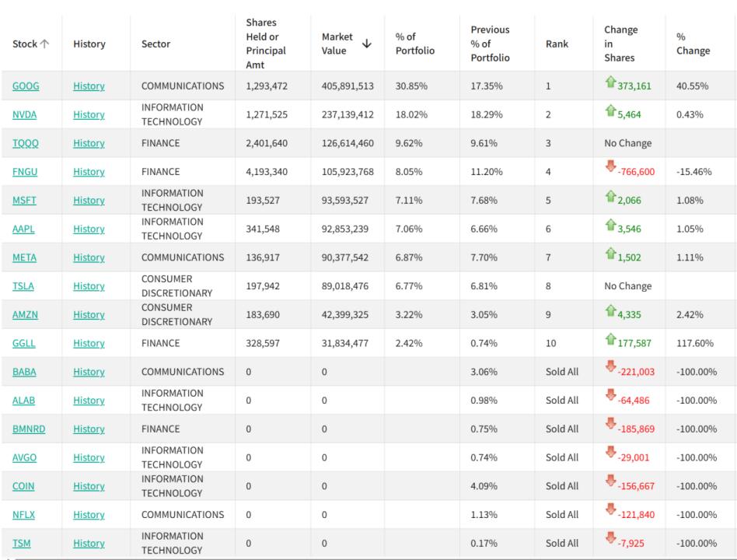
Task: Click the Sector column header
Action: [156, 44]
